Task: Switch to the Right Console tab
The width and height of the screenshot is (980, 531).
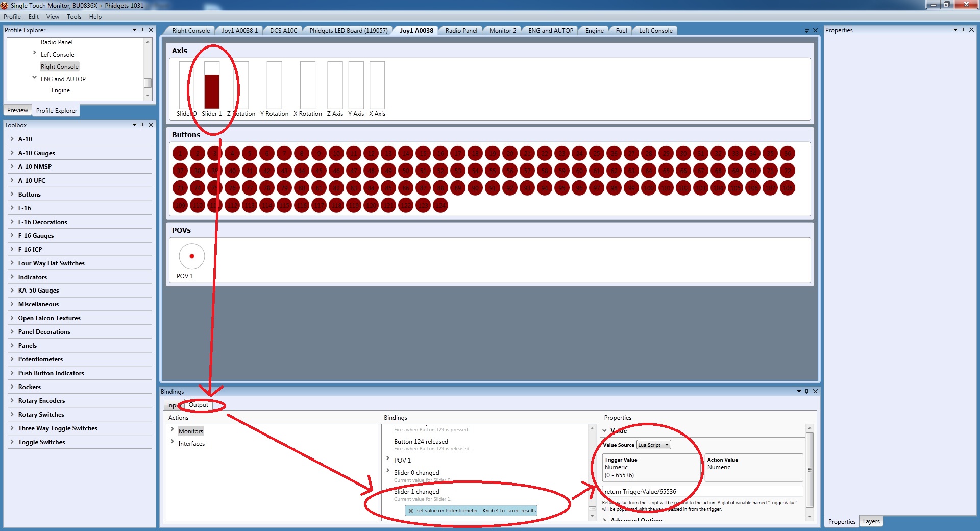Action: [191, 31]
